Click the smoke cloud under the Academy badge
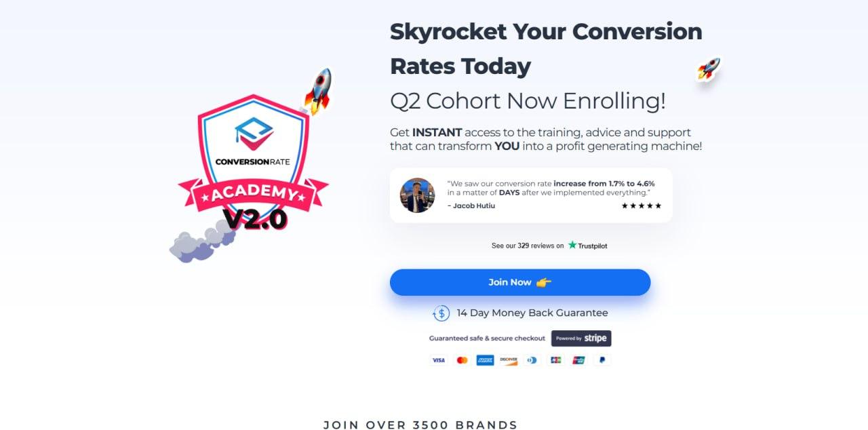Image resolution: width=868 pixels, height=430 pixels. (x=203, y=242)
